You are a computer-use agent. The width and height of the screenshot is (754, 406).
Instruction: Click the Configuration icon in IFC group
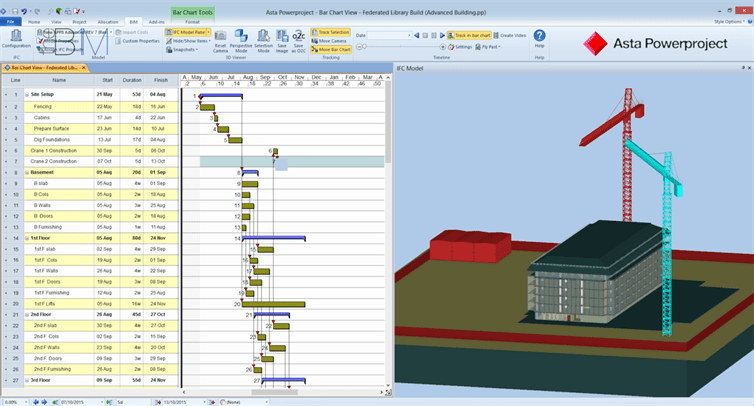16,38
